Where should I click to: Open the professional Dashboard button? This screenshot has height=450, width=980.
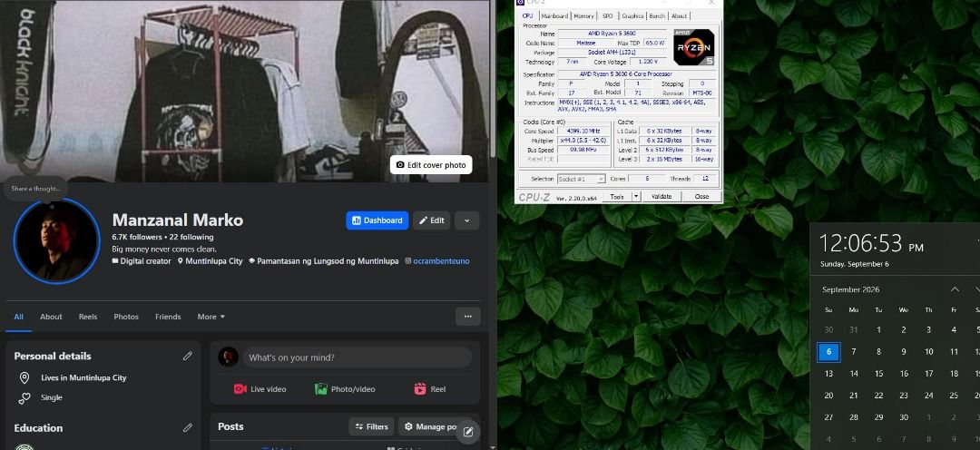click(377, 220)
